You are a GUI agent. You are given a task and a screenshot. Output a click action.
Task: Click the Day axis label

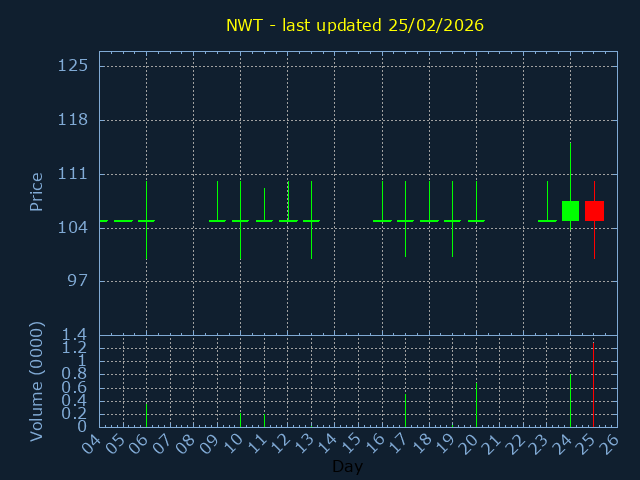[347, 467]
